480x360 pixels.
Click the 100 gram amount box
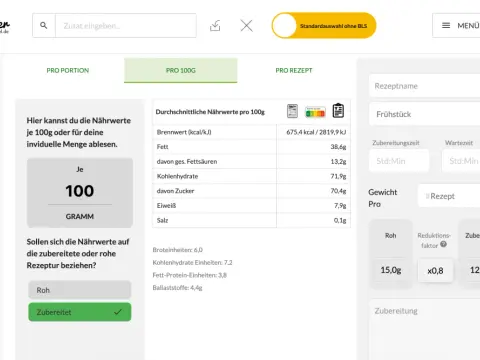(x=80, y=193)
